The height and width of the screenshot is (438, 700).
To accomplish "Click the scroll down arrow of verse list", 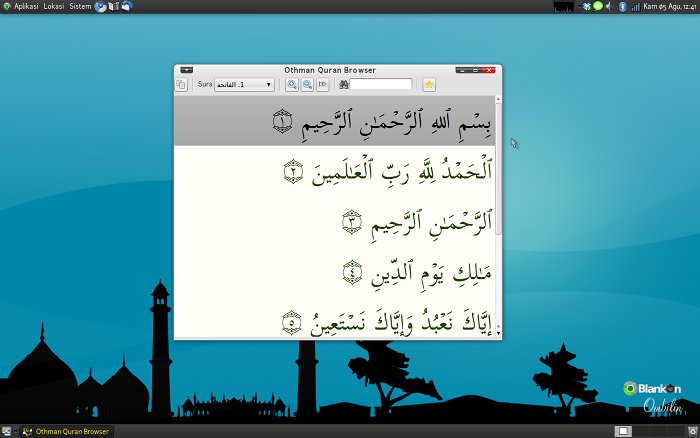I will click(498, 334).
